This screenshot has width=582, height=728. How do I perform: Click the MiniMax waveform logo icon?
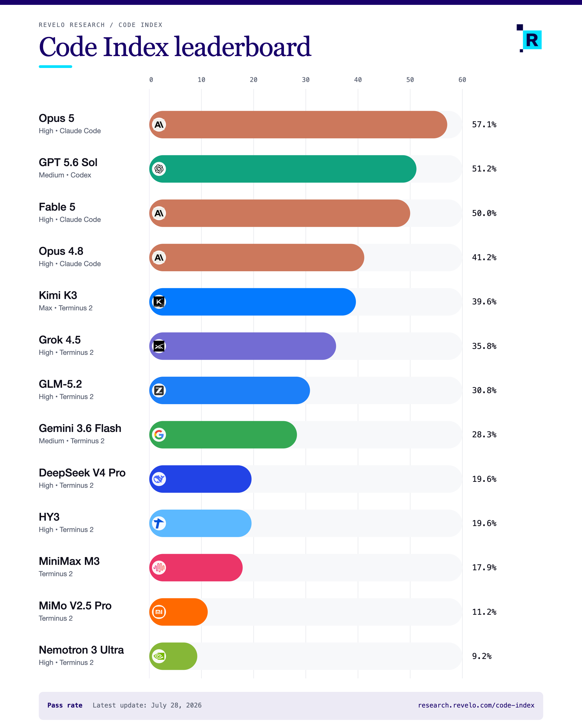pos(159,568)
